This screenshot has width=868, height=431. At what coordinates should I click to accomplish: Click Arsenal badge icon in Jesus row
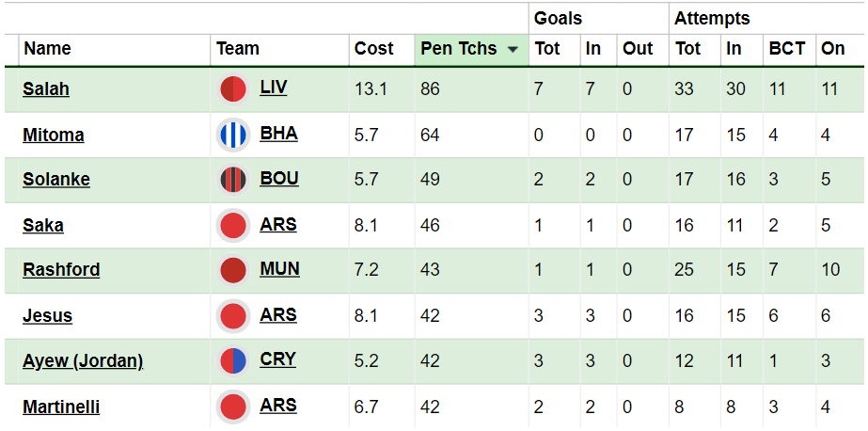pyautogui.click(x=233, y=316)
